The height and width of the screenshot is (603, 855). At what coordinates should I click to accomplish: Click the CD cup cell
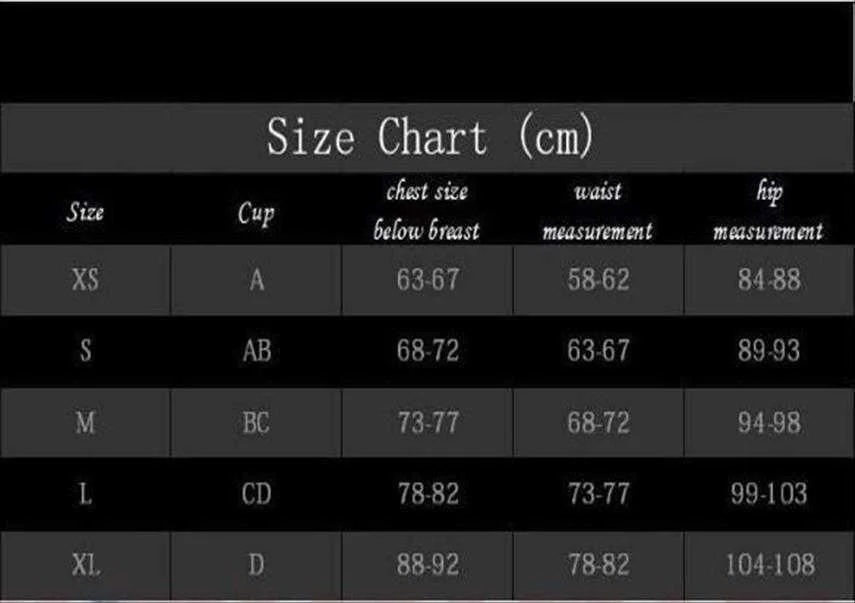pyautogui.click(x=256, y=494)
